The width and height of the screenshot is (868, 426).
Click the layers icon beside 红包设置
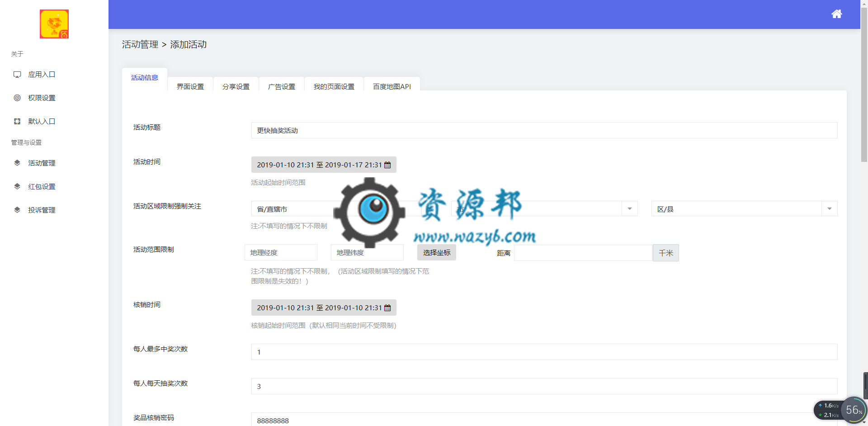[17, 187]
